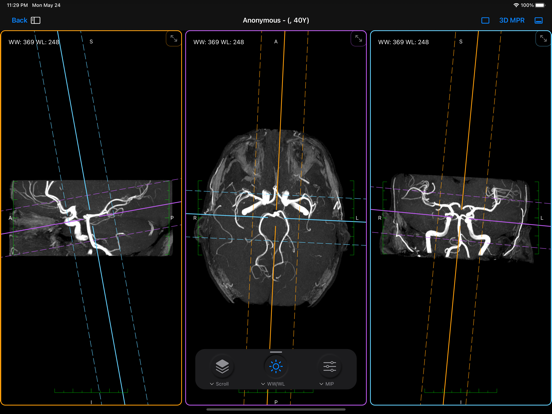Select the MIP sliders tool

[330, 366]
